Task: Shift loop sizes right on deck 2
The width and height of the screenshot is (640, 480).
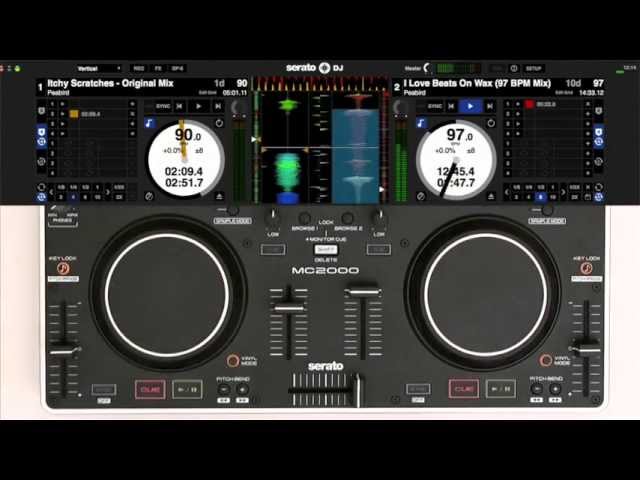Action: [x=563, y=192]
